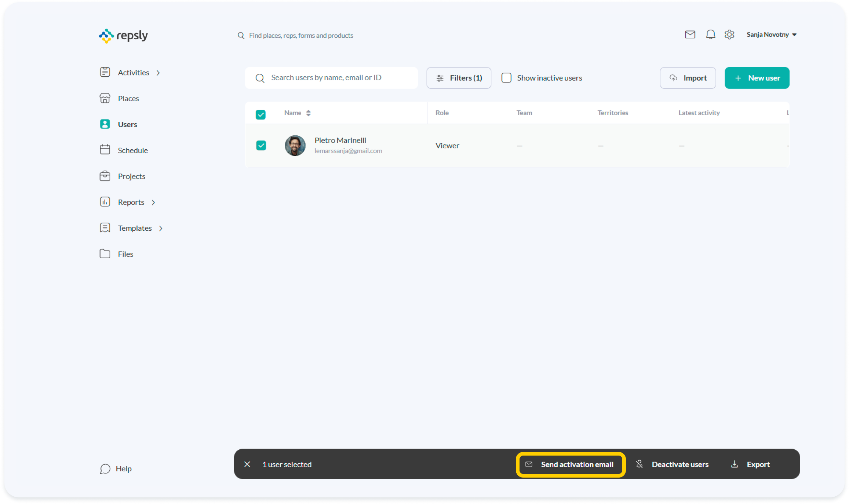Click the filter sliders icon
Image resolution: width=849 pixels, height=504 pixels.
440,78
